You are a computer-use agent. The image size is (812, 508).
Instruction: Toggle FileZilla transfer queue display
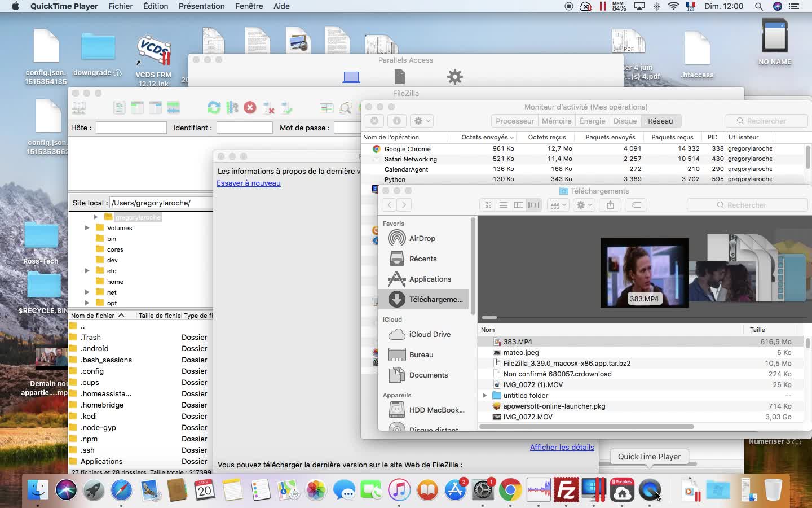click(173, 107)
